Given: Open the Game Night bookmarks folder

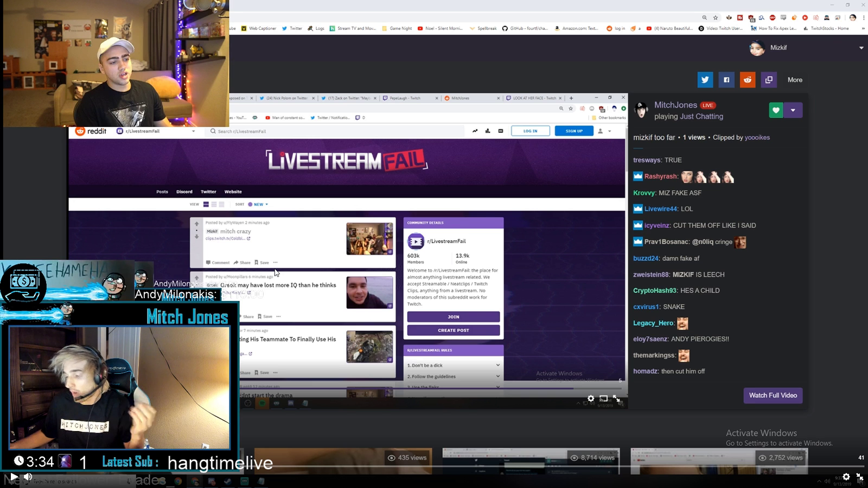Looking at the screenshot, I should (x=397, y=28).
